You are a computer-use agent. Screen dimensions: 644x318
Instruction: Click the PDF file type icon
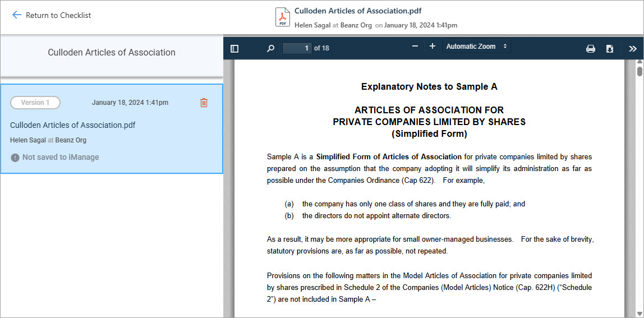(x=283, y=17)
